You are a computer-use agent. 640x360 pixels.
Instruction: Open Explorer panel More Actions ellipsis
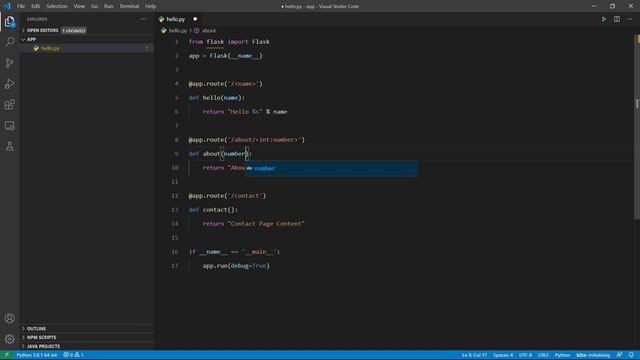click(143, 19)
